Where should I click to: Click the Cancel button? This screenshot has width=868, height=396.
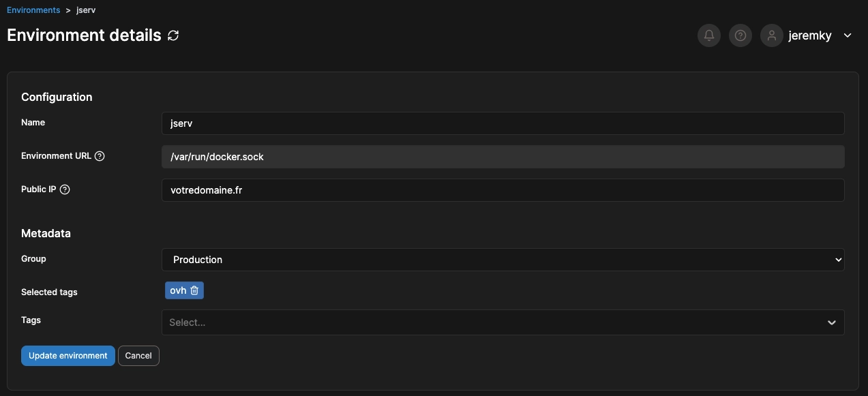(x=138, y=356)
